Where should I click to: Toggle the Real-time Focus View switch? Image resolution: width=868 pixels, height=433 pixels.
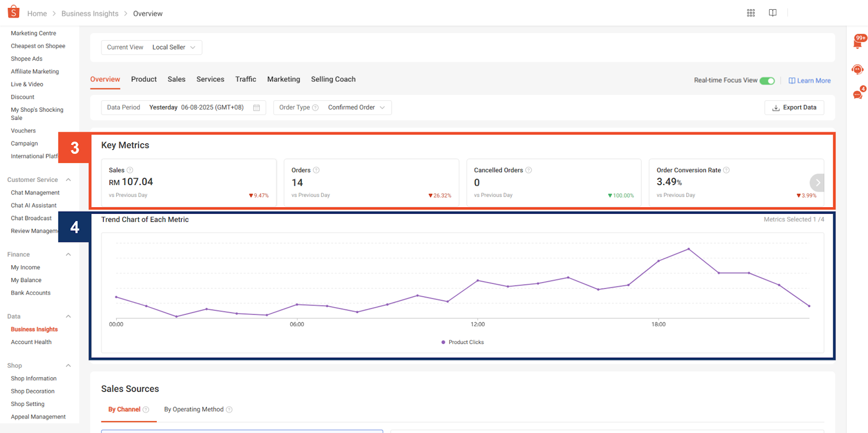(x=767, y=81)
